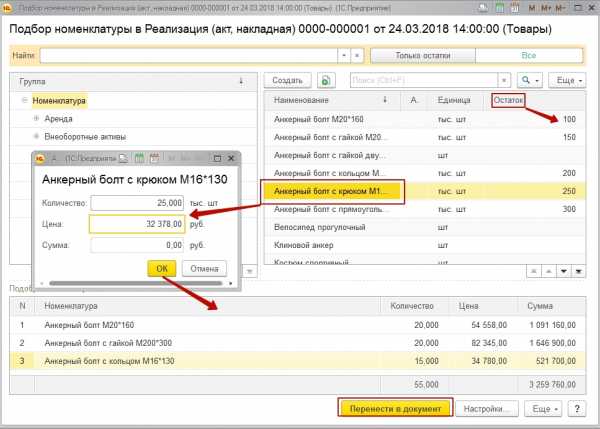The width and height of the screenshot is (600, 429).
Task: Click the dialog's horizontal scrollbar
Action: pos(136,283)
